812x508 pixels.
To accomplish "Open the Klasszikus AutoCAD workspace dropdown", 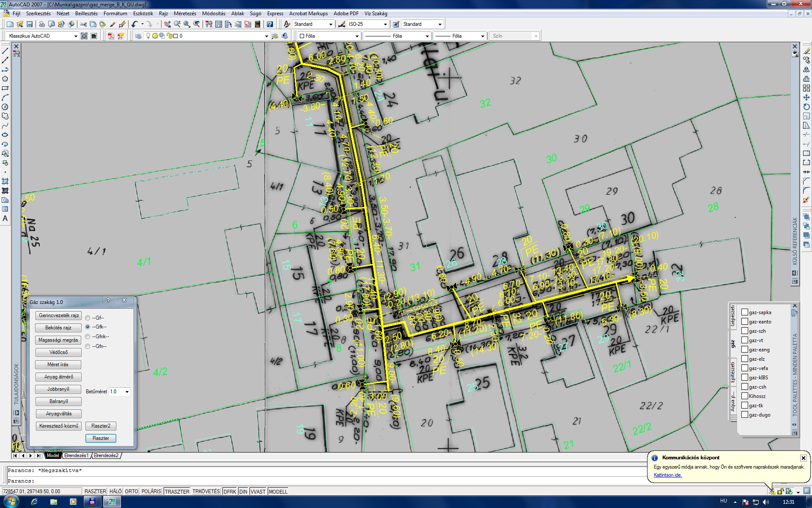I will tap(42, 36).
